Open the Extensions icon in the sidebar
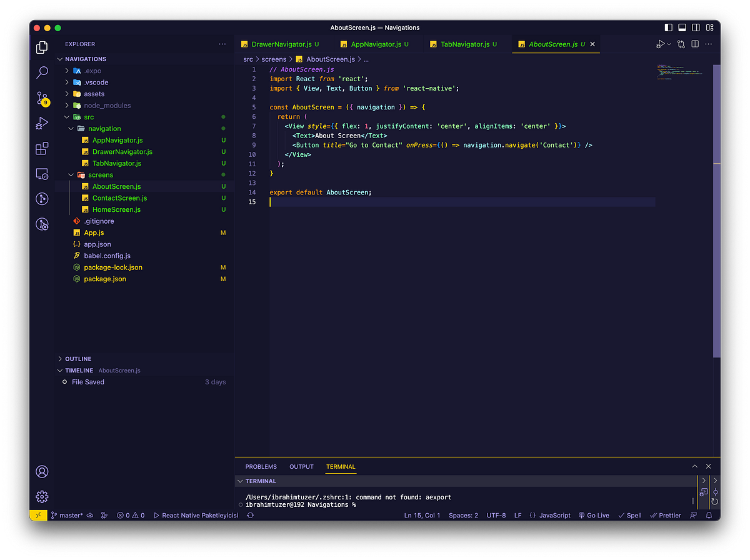The width and height of the screenshot is (750, 560). click(x=41, y=149)
